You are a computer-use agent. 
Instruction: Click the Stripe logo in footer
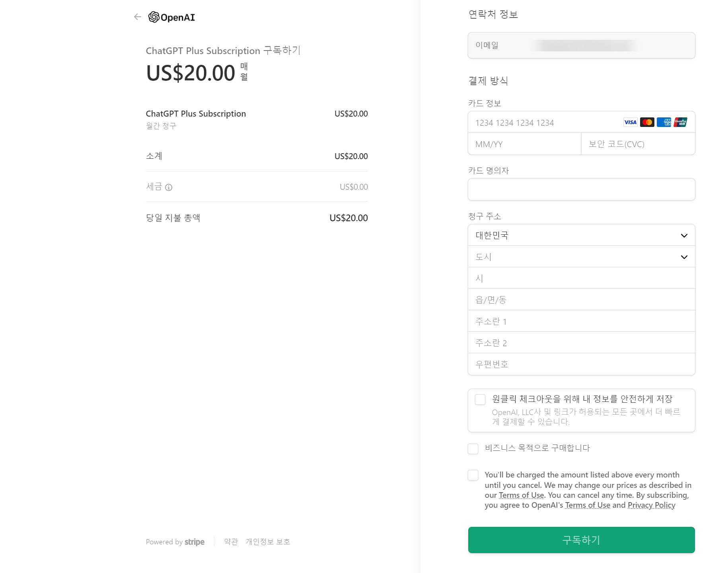(195, 542)
